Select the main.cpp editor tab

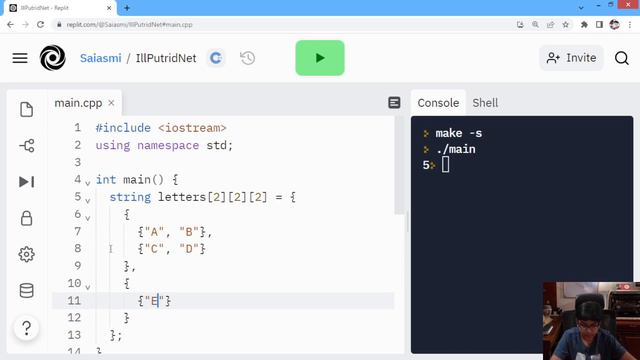[x=78, y=103]
